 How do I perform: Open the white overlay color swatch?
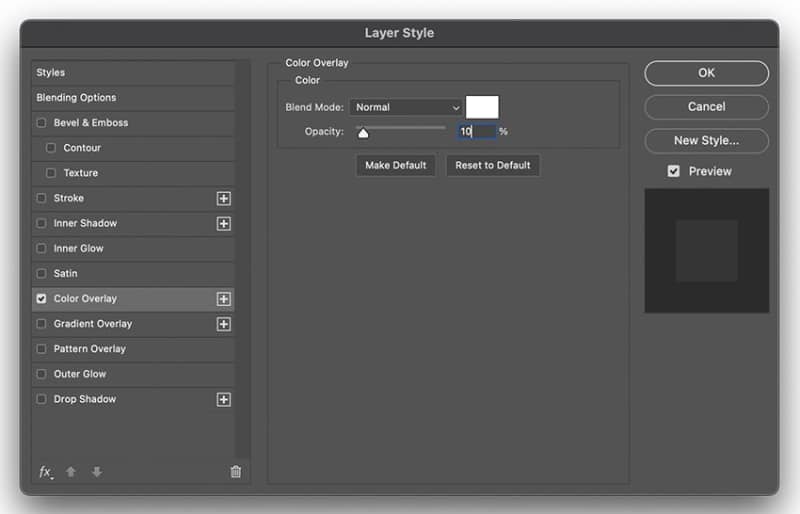pos(482,107)
